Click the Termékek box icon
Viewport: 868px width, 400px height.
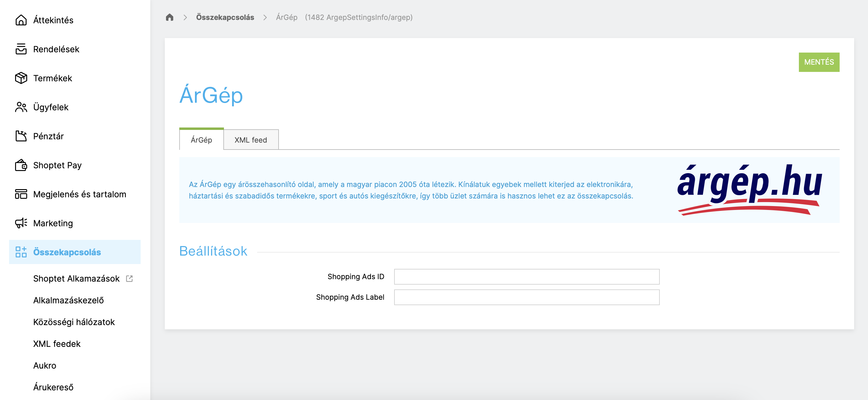tap(21, 78)
